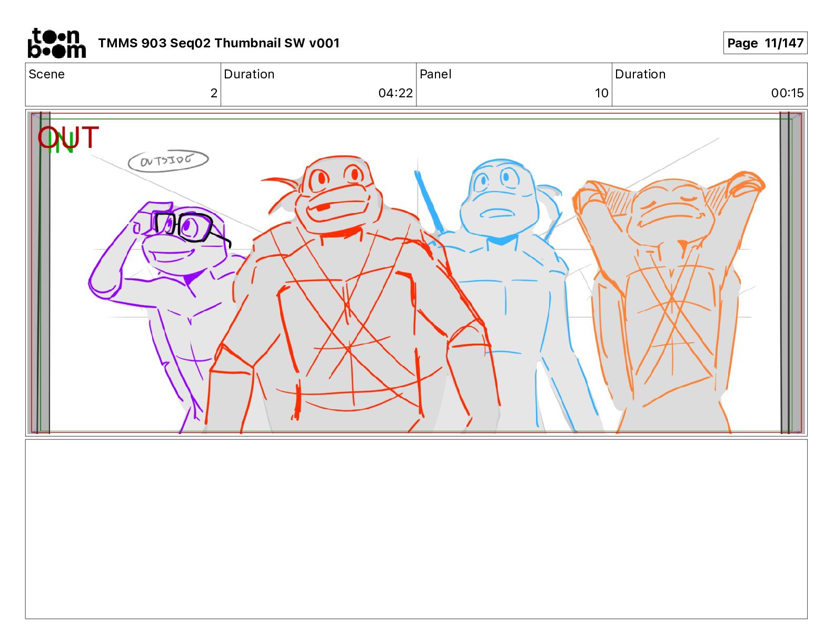Click the orange turtle with arms behind head
This screenshot has height=644, width=834.
669,303
